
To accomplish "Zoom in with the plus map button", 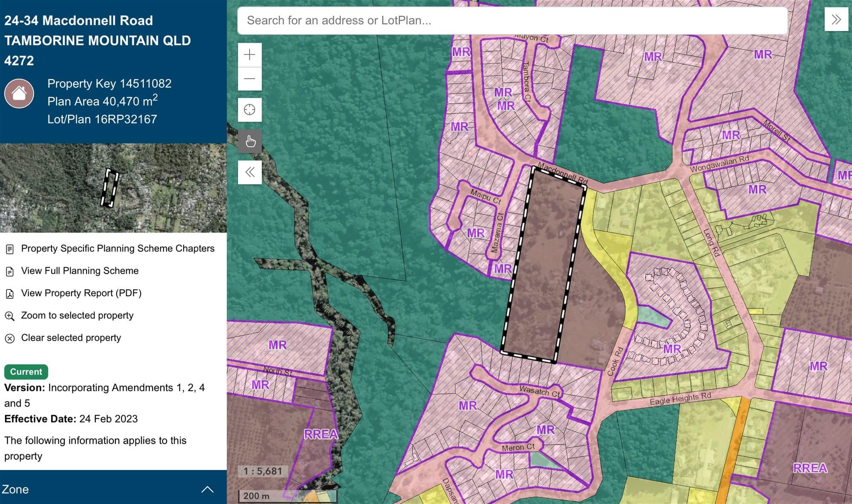I will [x=250, y=55].
